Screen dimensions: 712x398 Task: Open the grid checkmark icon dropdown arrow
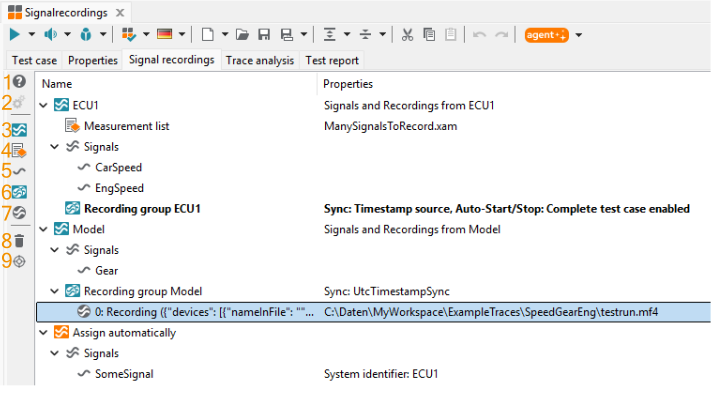coord(146,35)
